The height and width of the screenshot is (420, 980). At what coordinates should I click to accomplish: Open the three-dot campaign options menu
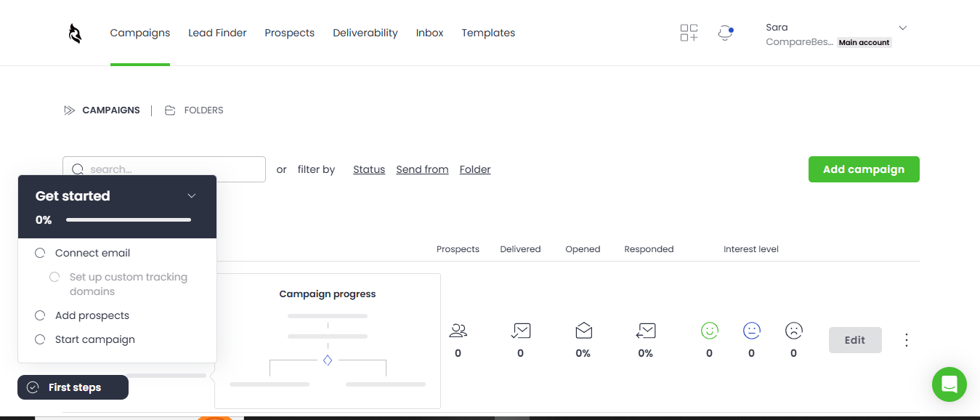point(906,340)
